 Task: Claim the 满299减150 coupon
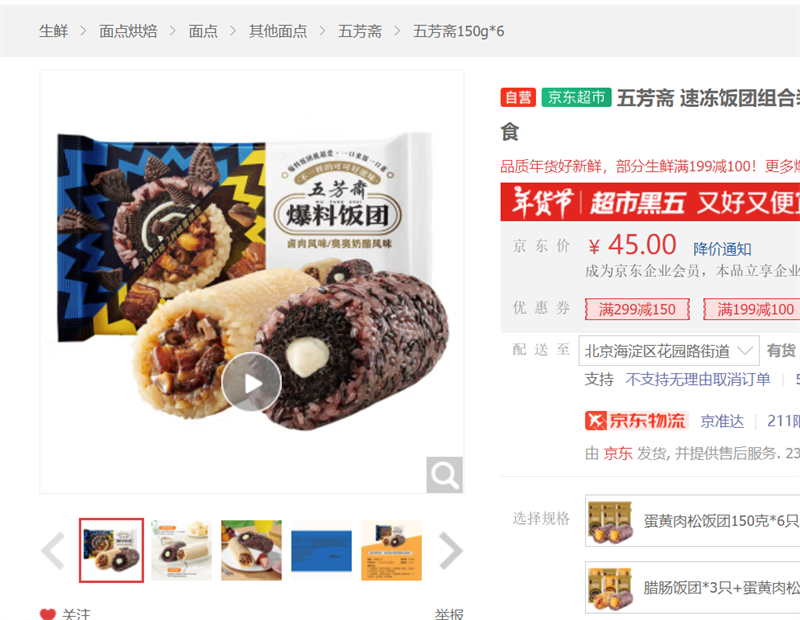point(637,309)
